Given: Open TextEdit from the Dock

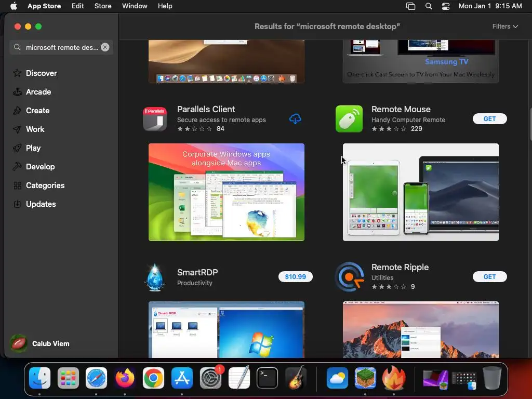Looking at the screenshot, I should tap(239, 378).
